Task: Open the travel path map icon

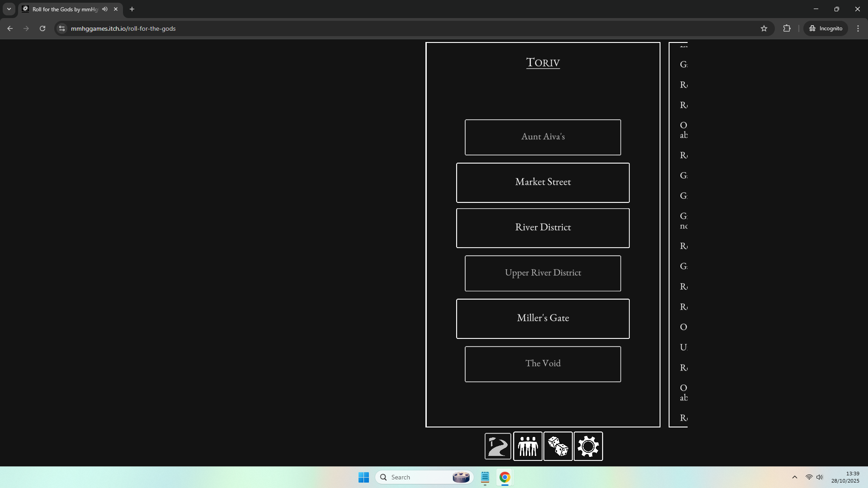Action: (498, 446)
